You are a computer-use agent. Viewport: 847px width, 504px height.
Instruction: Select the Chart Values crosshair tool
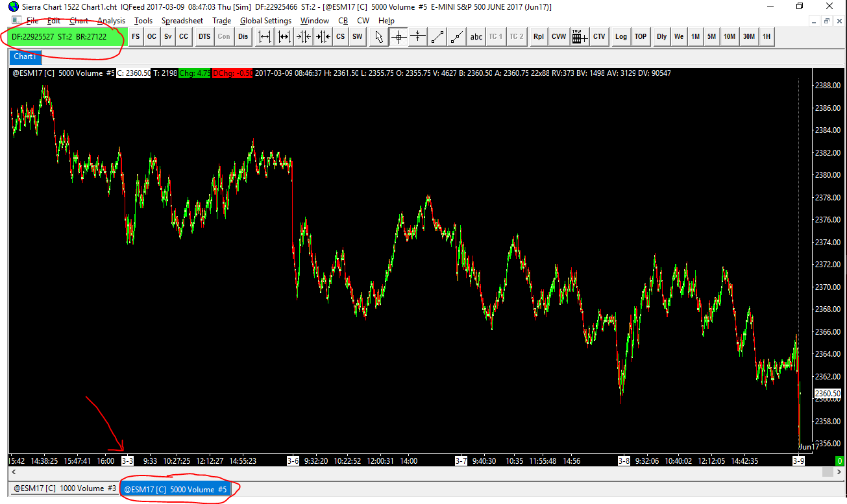[x=399, y=37]
